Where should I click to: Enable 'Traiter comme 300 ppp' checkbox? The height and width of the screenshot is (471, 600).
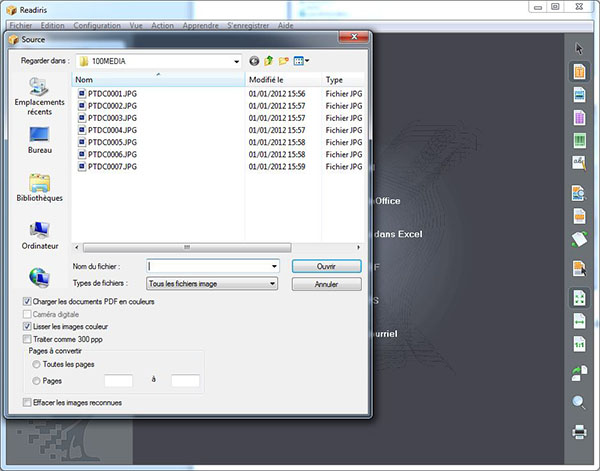[26, 340]
